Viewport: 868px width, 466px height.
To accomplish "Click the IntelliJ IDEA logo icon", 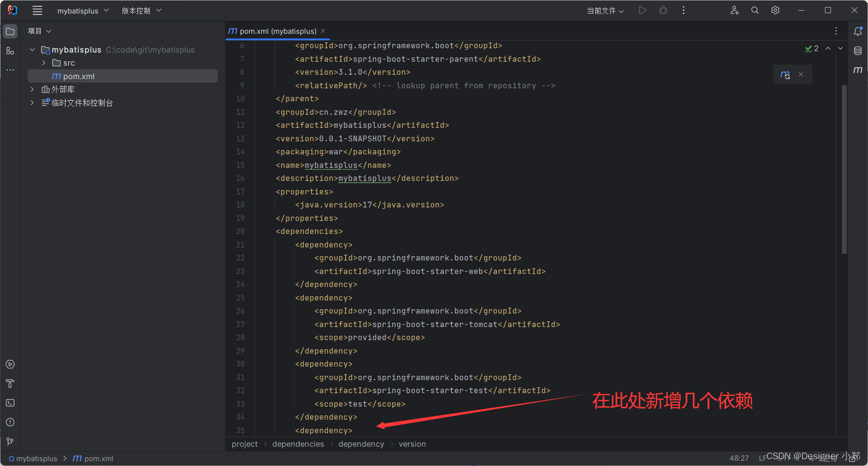I will 13,10.
